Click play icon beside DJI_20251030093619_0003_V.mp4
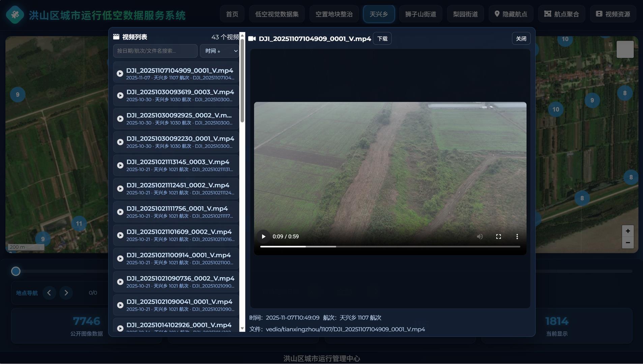 (x=120, y=95)
